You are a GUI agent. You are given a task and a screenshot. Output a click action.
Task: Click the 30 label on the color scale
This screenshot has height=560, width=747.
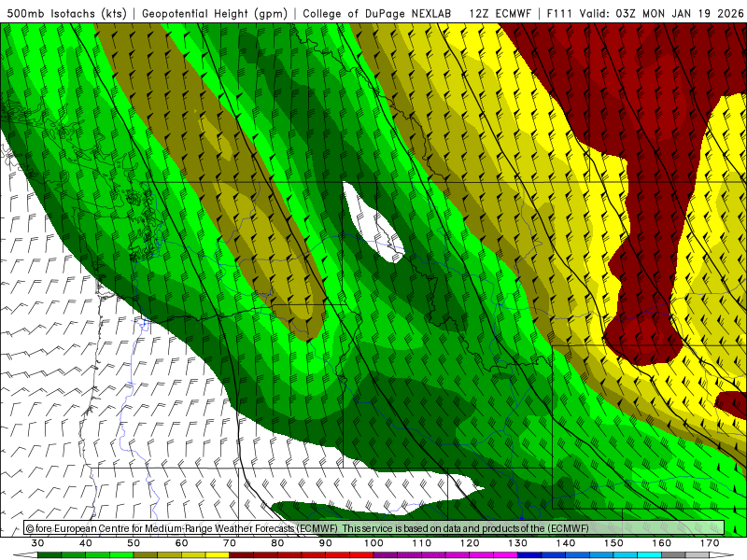point(37,543)
